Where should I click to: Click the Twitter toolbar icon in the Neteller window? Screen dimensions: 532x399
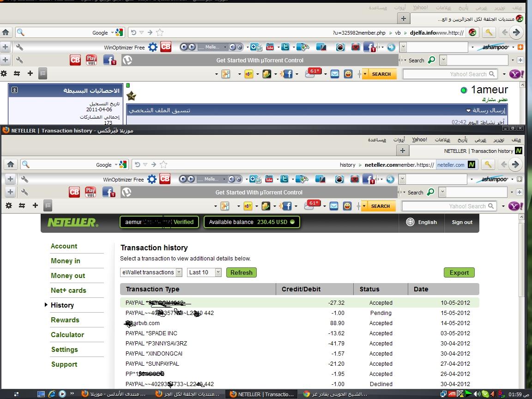coord(284,179)
